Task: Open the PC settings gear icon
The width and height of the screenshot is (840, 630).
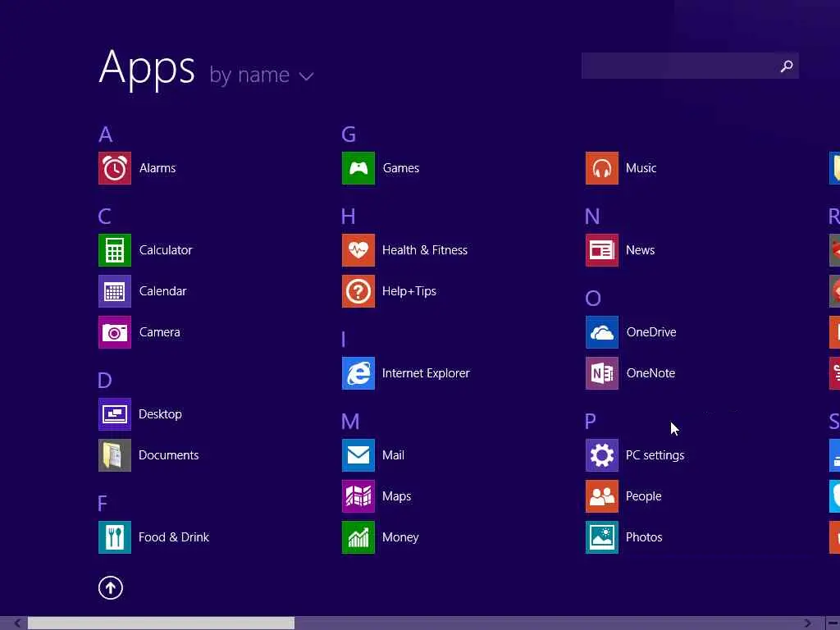Action: pos(602,455)
